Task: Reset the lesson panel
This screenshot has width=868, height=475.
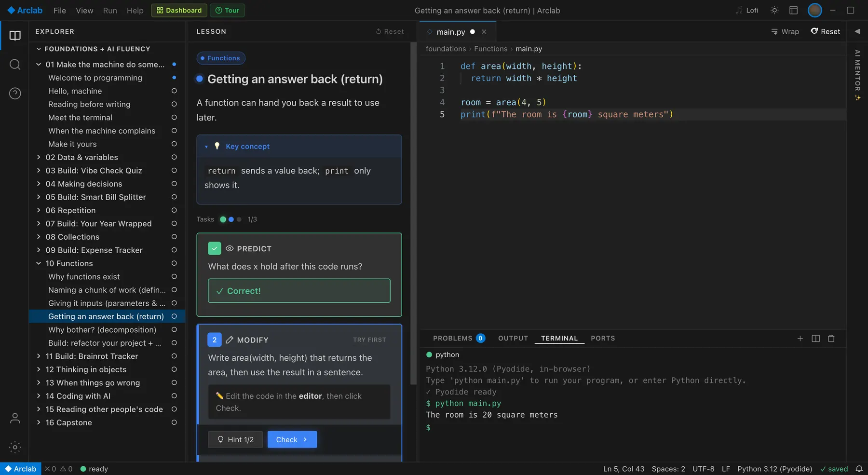Action: click(390, 31)
